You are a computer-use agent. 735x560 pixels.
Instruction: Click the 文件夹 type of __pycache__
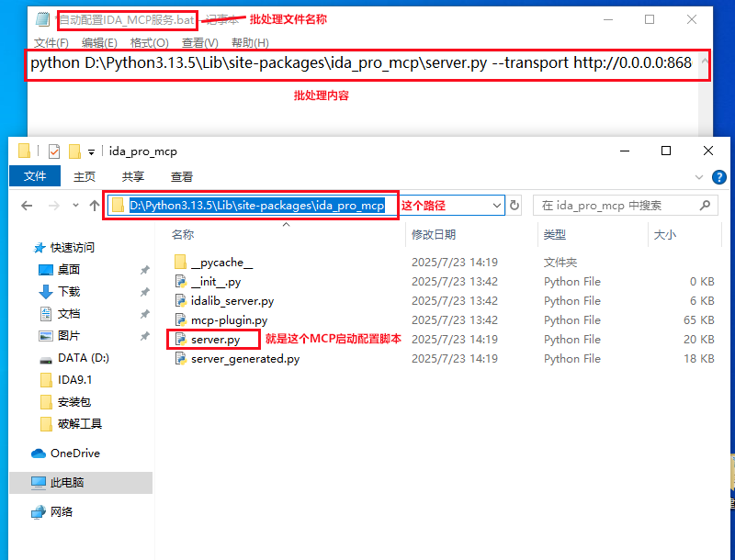(560, 263)
